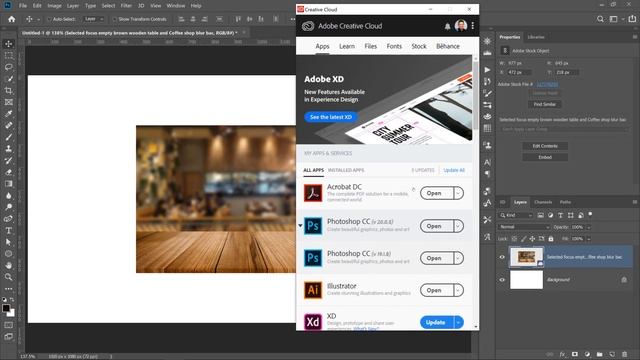Switch to the Channels panel tab
This screenshot has width=640, height=360.
tap(543, 202)
